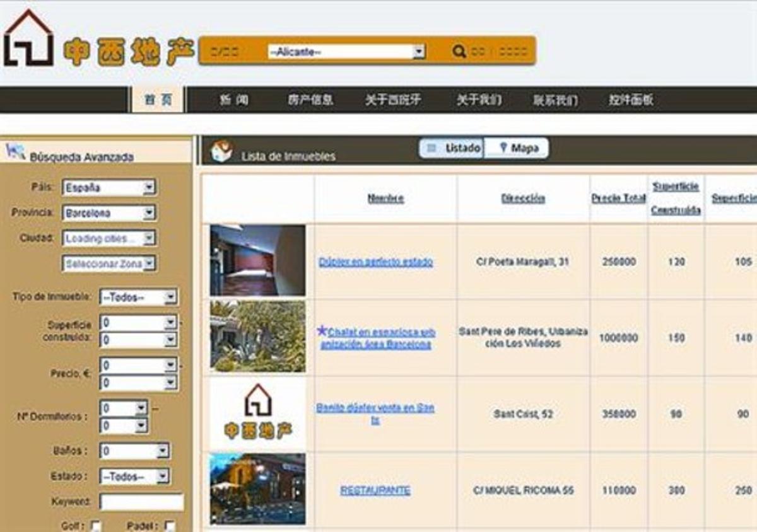Click the house icon beside Lista de Inmuebles
Screen dimensions: 757x532
pos(221,151)
